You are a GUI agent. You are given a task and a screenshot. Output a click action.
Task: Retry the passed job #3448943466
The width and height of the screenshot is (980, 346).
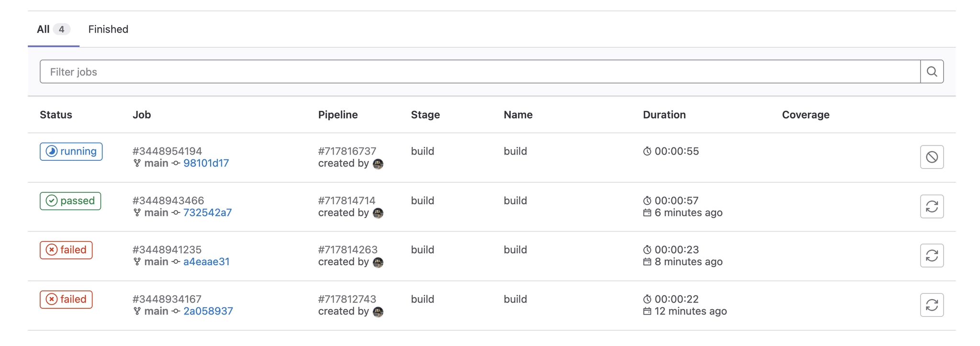click(x=932, y=207)
